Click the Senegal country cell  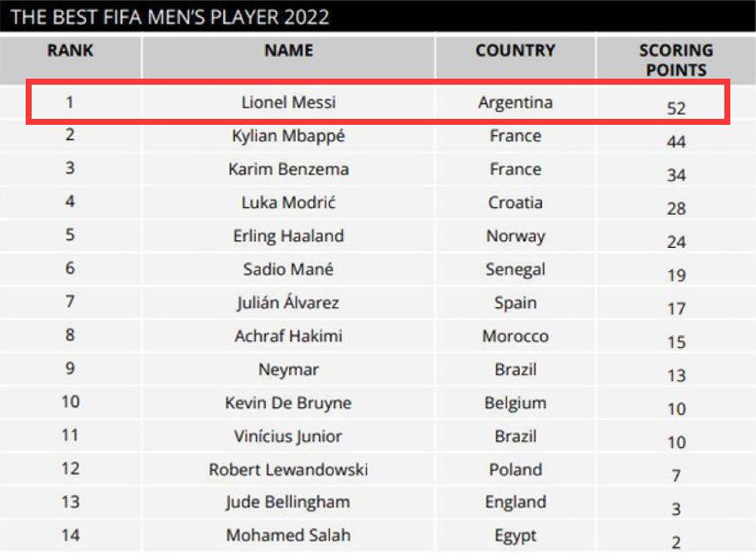(515, 269)
